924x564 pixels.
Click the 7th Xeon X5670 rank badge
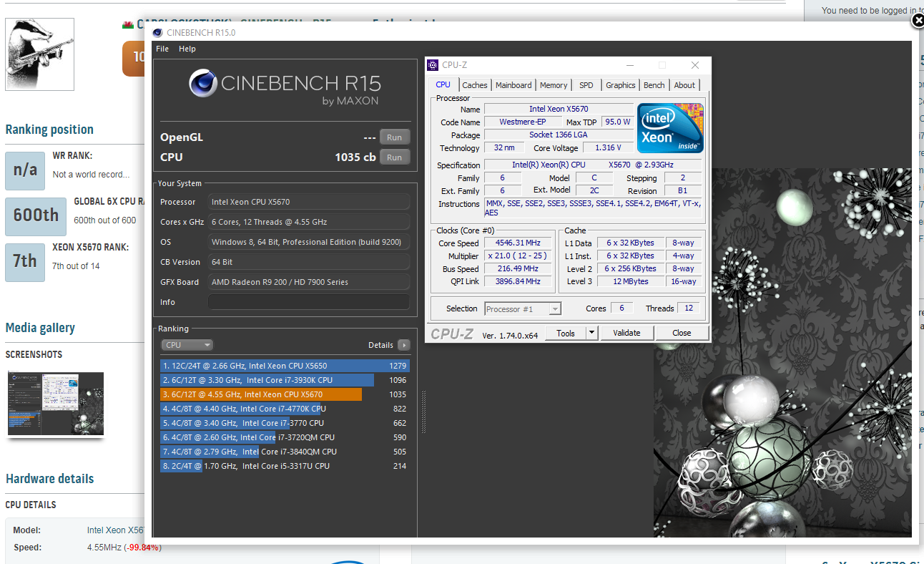click(x=25, y=262)
